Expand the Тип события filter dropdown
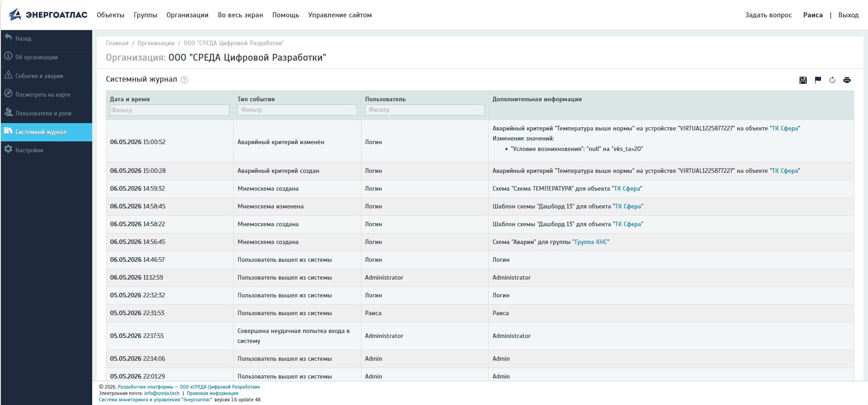 297,110
